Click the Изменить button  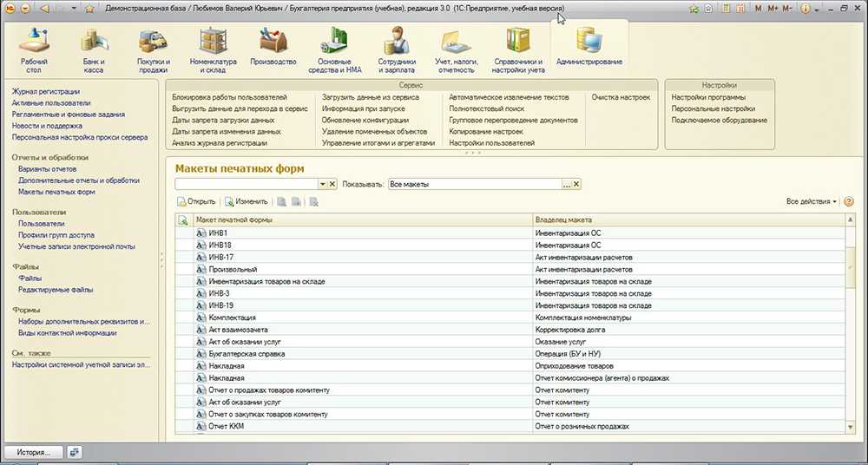tap(246, 201)
